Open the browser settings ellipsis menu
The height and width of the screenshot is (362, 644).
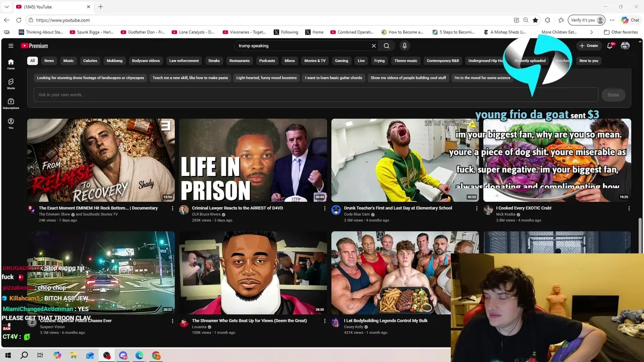point(612,20)
